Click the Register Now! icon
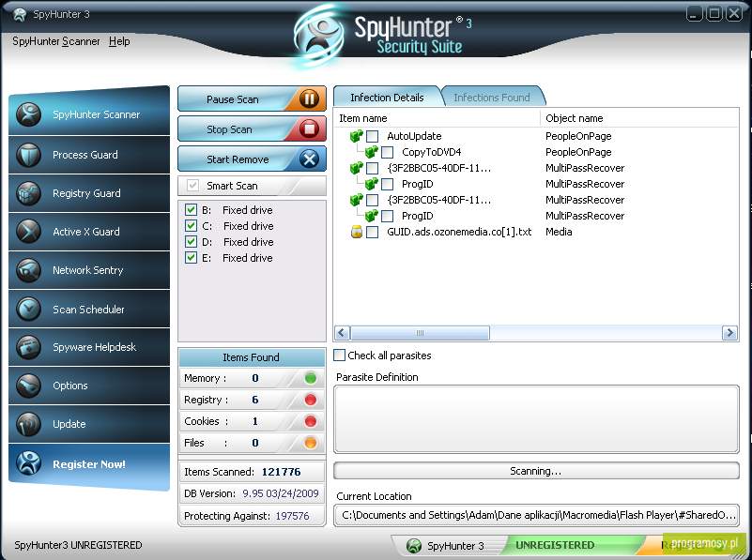This screenshot has width=752, height=560. [28, 463]
